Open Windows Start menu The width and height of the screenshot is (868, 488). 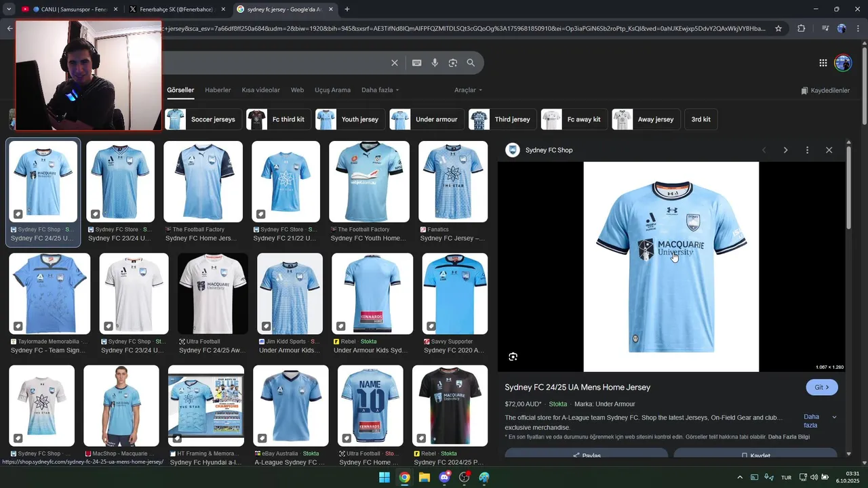[384, 477]
